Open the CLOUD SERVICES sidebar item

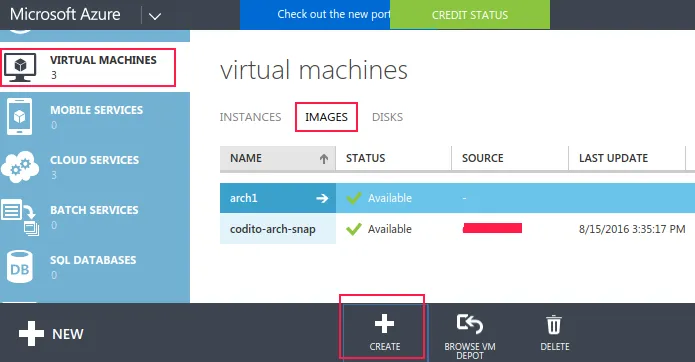click(95, 167)
